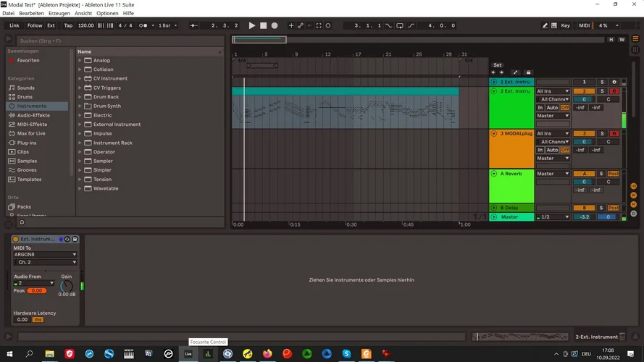The height and width of the screenshot is (362, 644).
Task: Click the Arrangement Record button
Action: pos(275,25)
